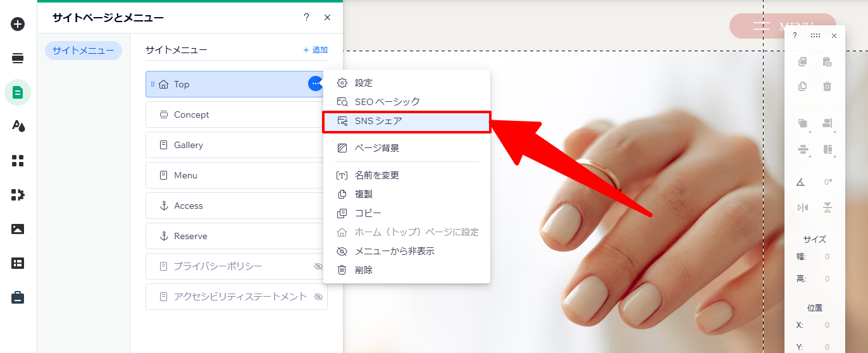Screen dimensions: 868x353
Task: Click the 高 height value field
Action: (827, 279)
